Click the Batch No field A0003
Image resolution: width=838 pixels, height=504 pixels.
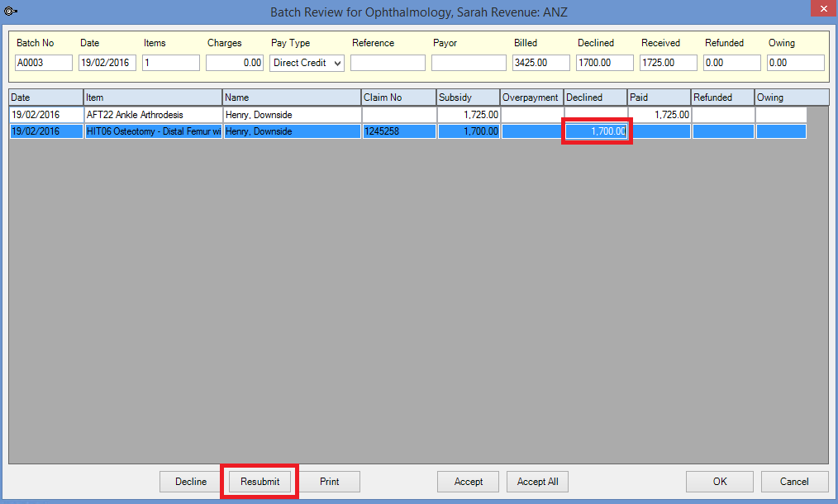(x=44, y=63)
